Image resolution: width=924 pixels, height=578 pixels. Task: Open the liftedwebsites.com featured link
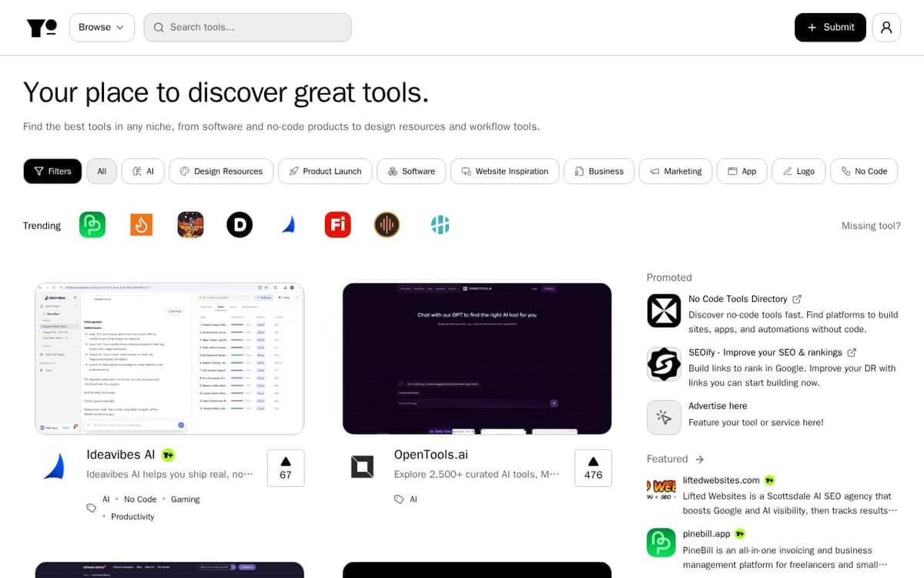(721, 480)
